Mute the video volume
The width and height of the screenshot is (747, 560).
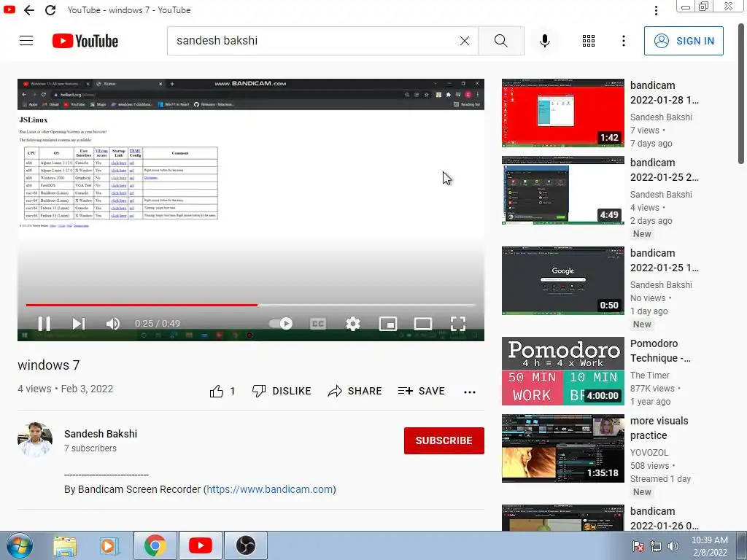tap(112, 323)
